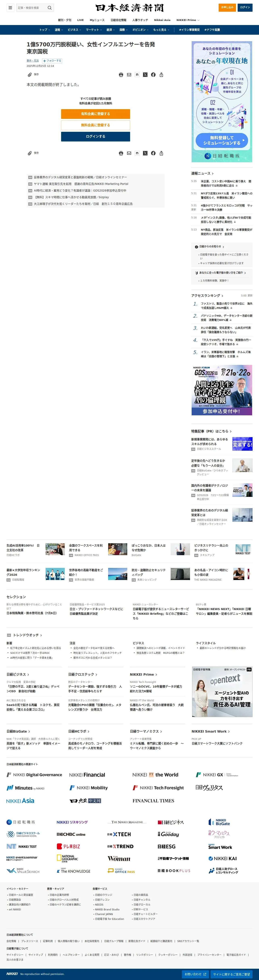Viewport: 259px width, 980px height.
Task: Open the テレ東BIZ logo link
Action: [68, 846]
